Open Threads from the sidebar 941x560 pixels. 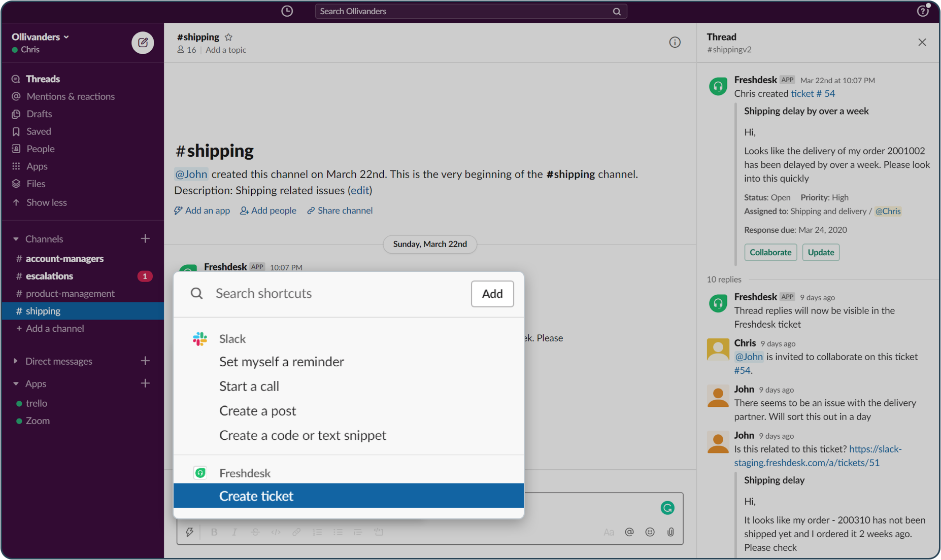pyautogui.click(x=43, y=79)
